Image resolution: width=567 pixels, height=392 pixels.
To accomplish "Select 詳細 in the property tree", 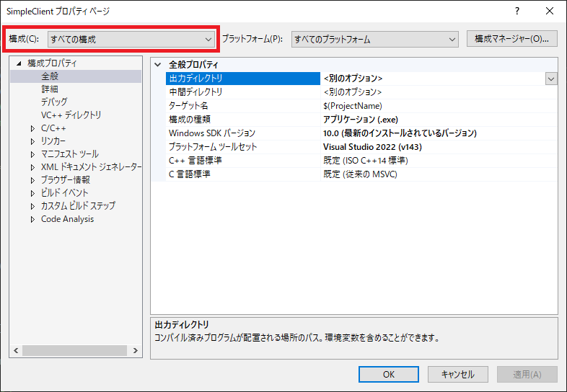I will point(50,89).
